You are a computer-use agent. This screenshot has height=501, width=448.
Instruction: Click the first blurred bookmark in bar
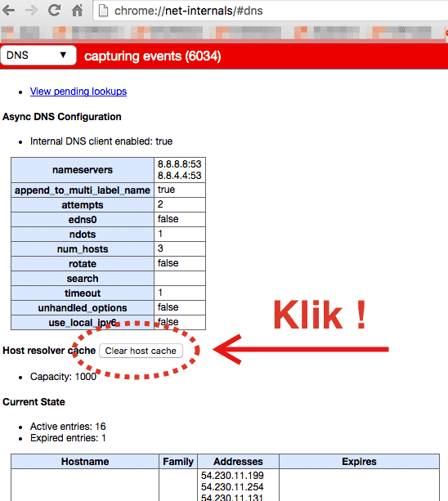(8, 32)
